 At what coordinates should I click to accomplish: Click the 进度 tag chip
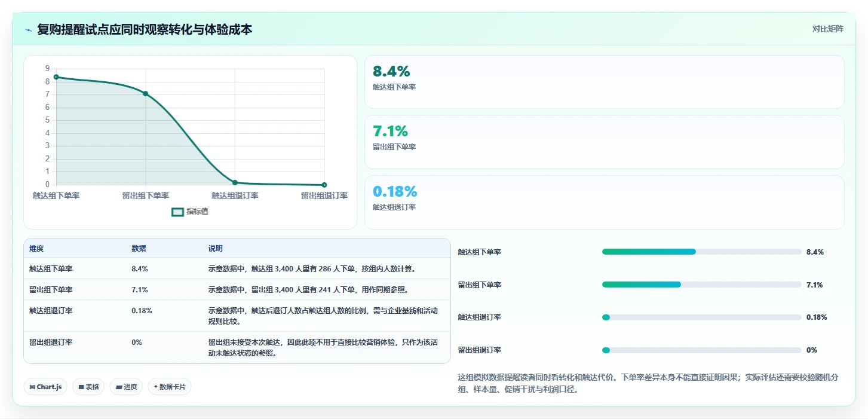[126, 387]
